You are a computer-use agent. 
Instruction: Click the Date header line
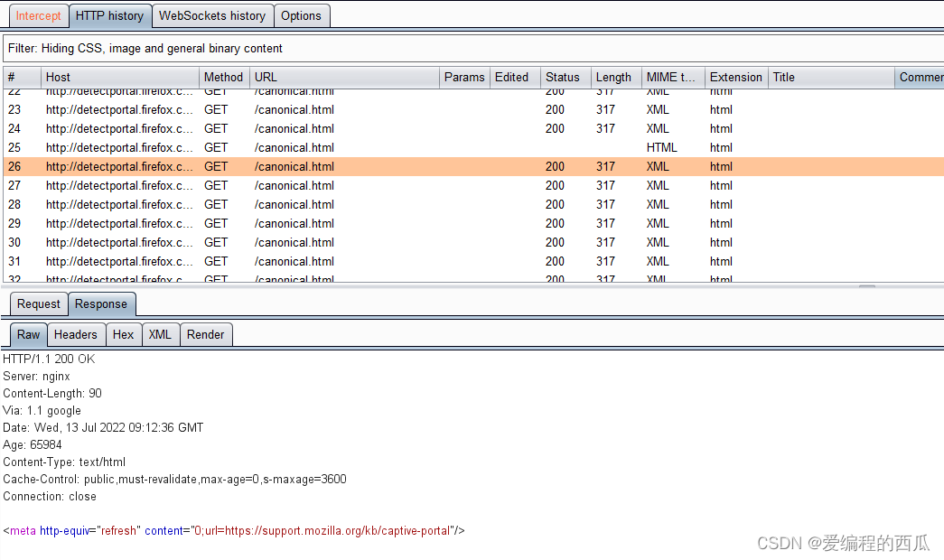[103, 427]
